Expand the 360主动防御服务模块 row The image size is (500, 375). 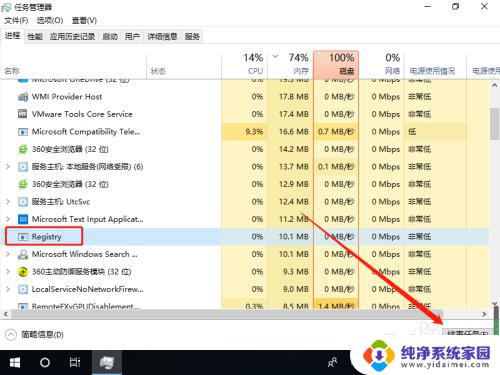[x=8, y=271]
